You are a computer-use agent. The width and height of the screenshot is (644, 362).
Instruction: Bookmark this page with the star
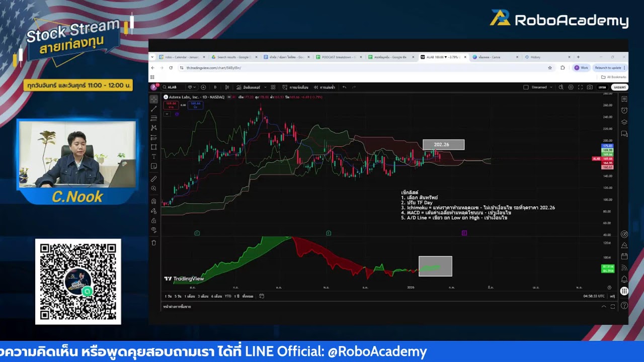point(550,68)
